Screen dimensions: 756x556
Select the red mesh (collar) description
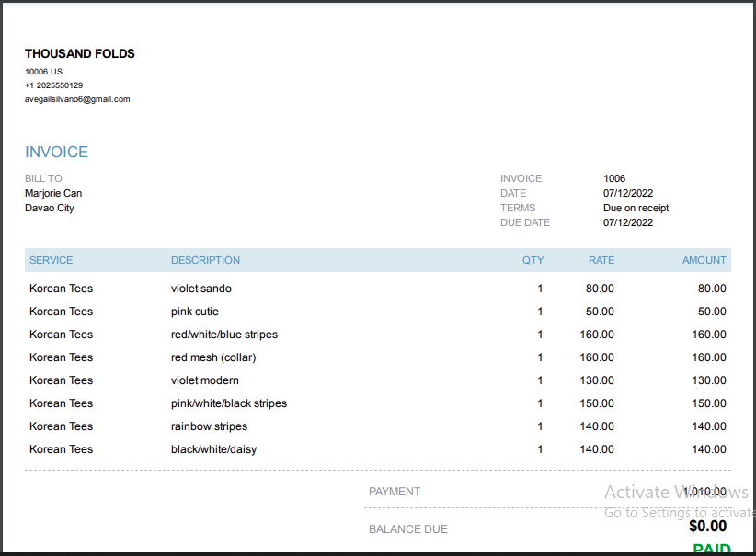[x=213, y=357]
